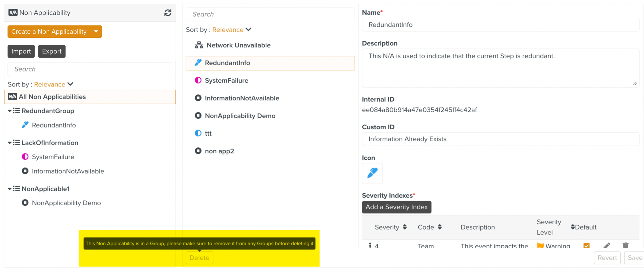Image resolution: width=644 pixels, height=269 pixels.
Task: Collapse the RedundantGroup tree node
Action: pos(10,111)
